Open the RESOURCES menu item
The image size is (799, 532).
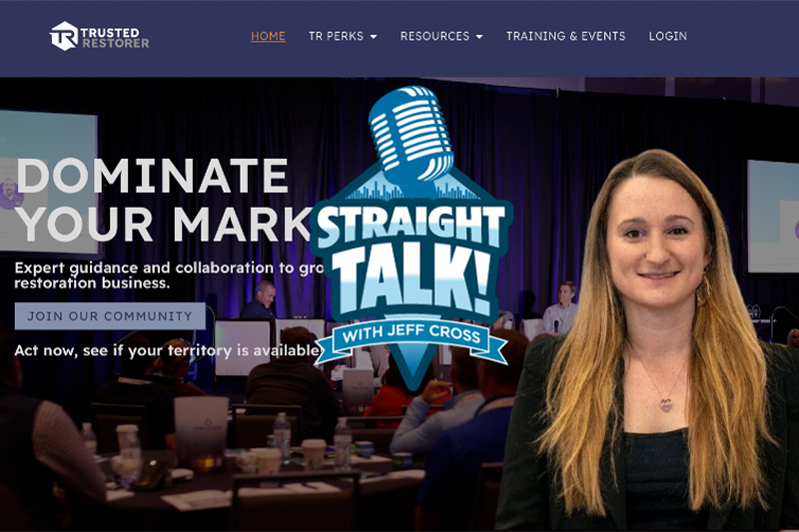(434, 36)
